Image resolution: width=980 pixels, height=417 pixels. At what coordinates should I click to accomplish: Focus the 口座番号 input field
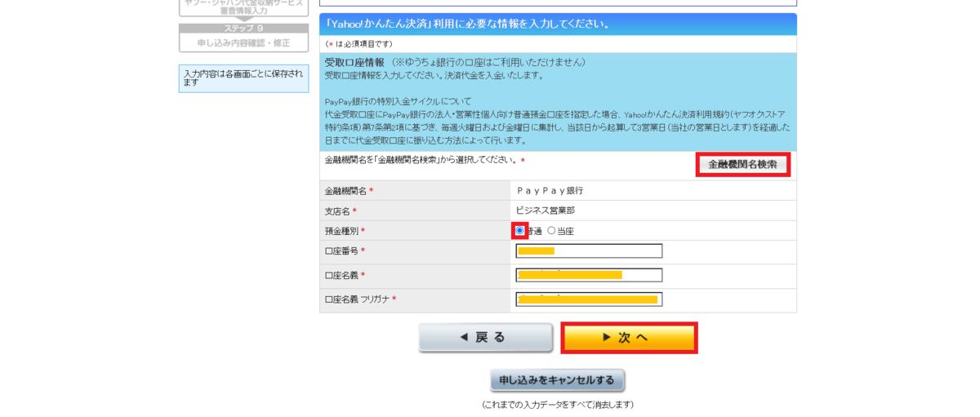pos(589,251)
